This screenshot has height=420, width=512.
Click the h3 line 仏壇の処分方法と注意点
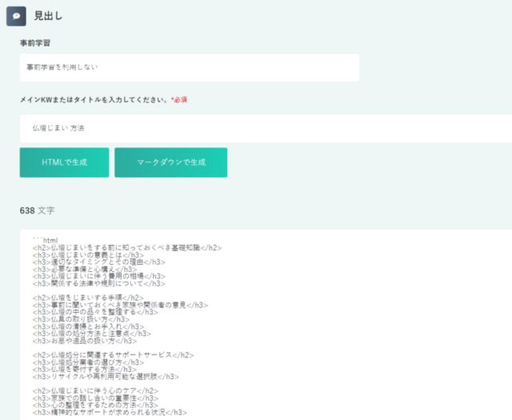point(92,334)
